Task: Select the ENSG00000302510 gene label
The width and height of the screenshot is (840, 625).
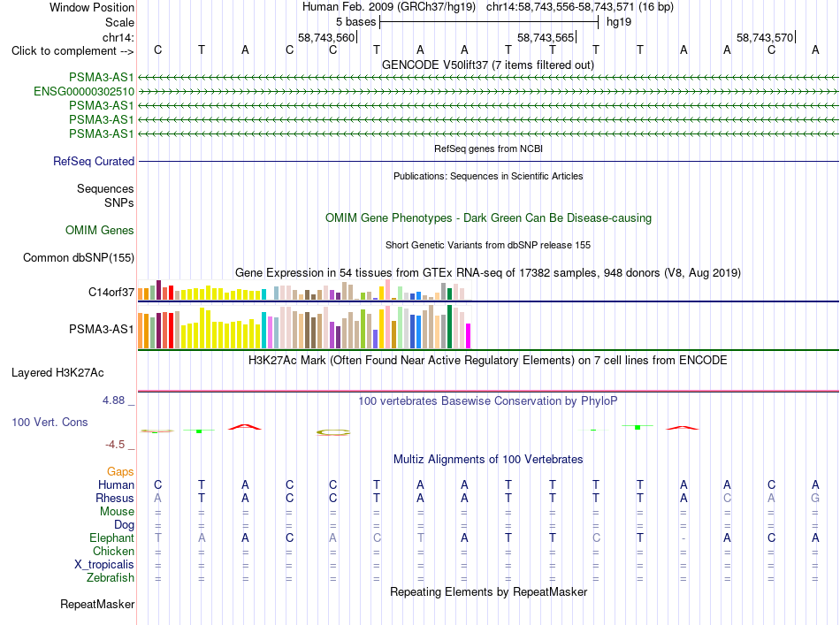Action: tap(84, 92)
